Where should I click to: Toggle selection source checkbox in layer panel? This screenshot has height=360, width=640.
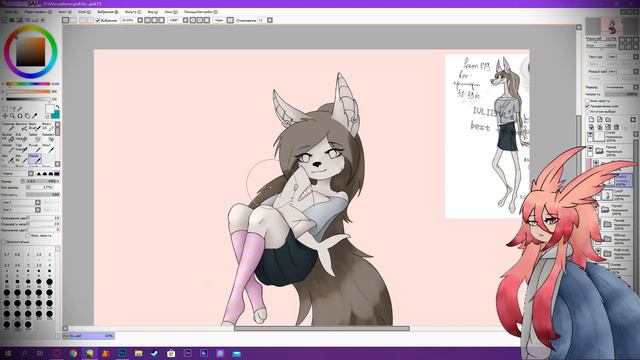588,111
